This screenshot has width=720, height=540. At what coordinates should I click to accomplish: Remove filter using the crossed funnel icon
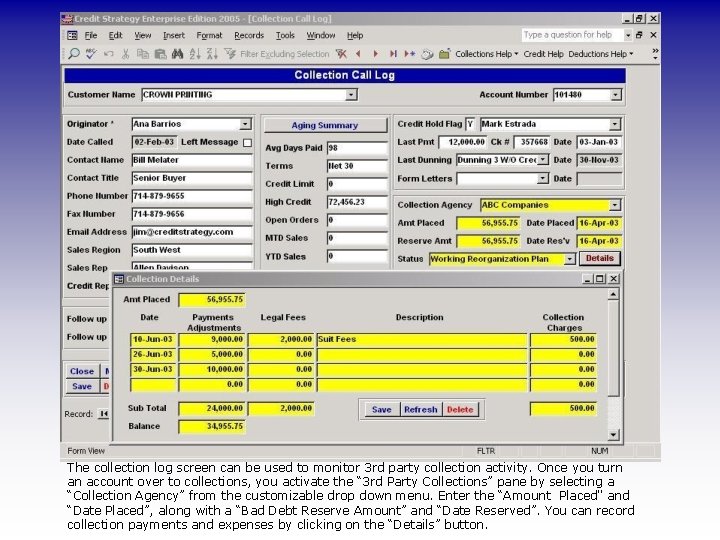tap(341, 54)
